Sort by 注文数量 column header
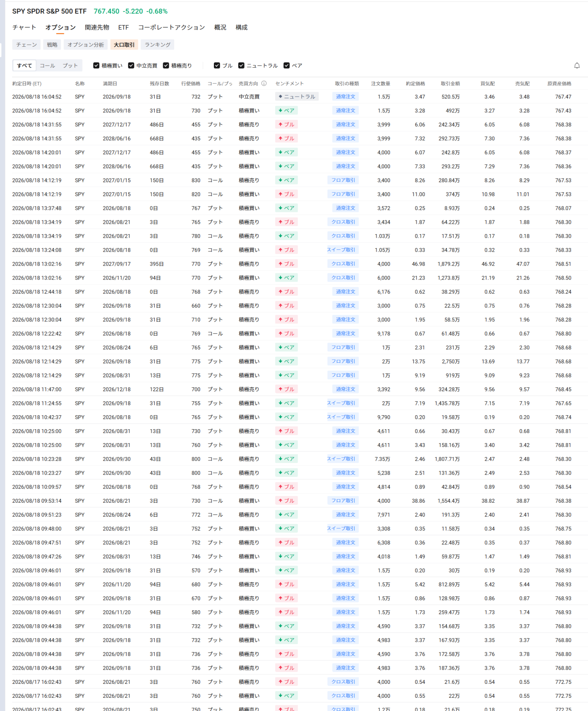The image size is (588, 711). 381,83
